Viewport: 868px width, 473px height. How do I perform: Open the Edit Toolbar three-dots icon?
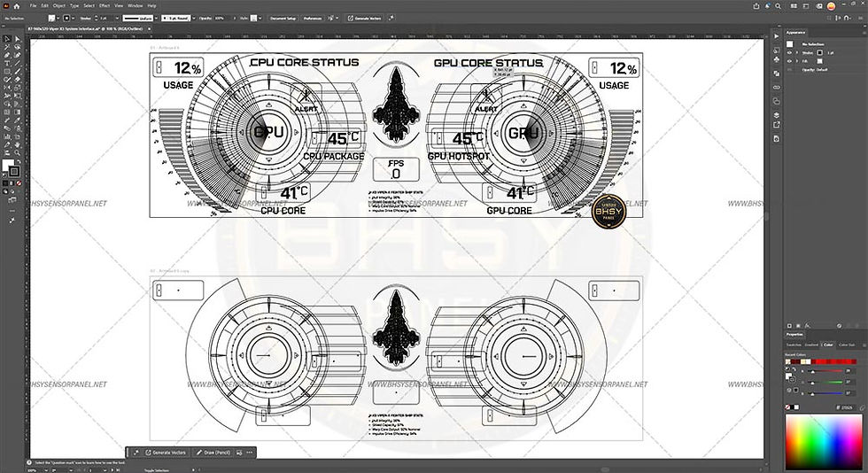coord(12,211)
